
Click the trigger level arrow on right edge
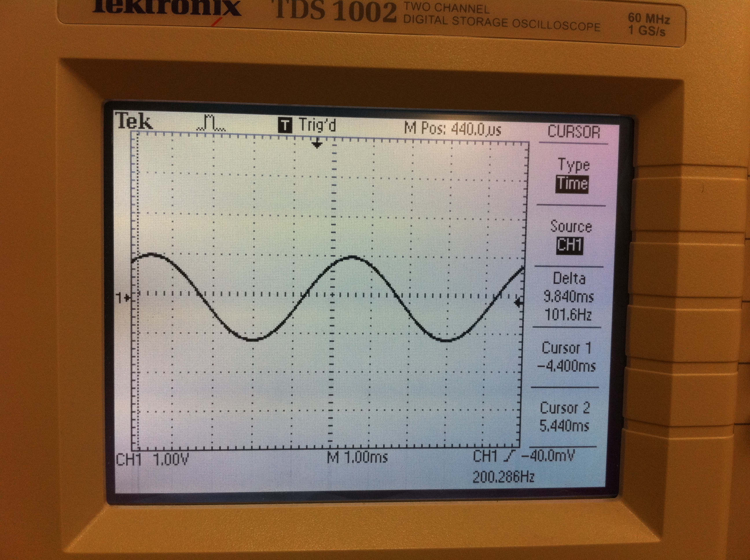(x=519, y=303)
